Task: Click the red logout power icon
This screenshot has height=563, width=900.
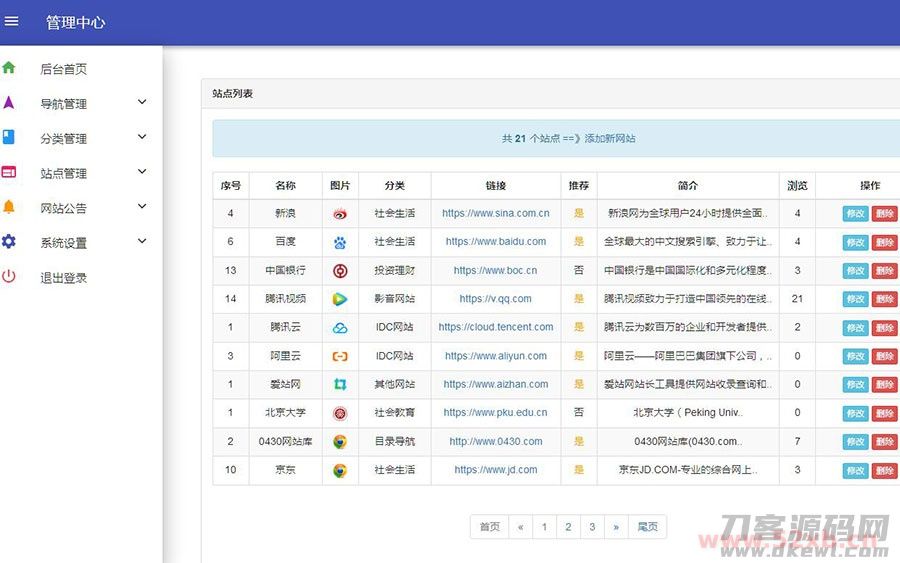Action: (x=9, y=277)
